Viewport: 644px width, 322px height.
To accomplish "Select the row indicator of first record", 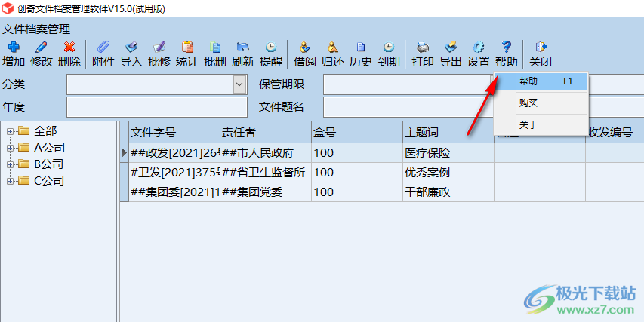I will coord(125,153).
